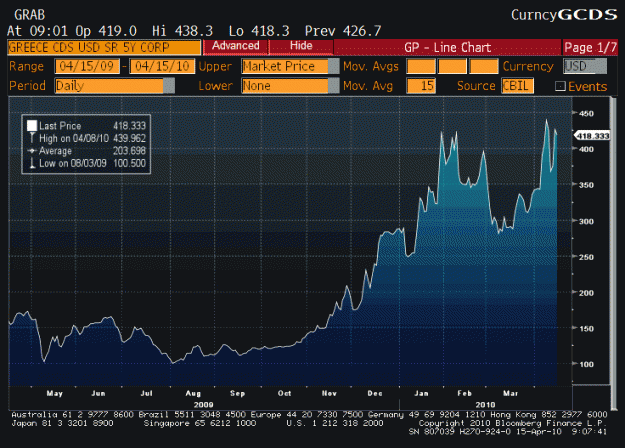This screenshot has height=448, width=625.
Task: Click the 100 price axis label
Action: click(x=586, y=364)
